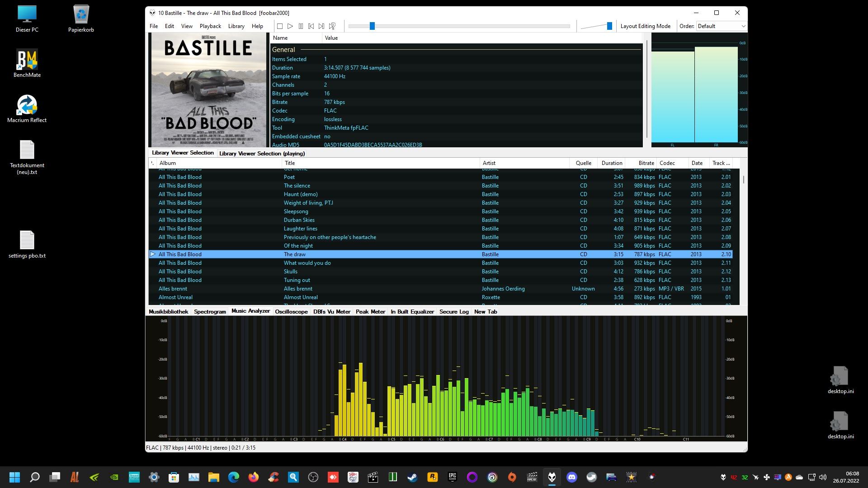Click the volume icon in system tray
This screenshot has width=868, height=488.
tap(822, 477)
